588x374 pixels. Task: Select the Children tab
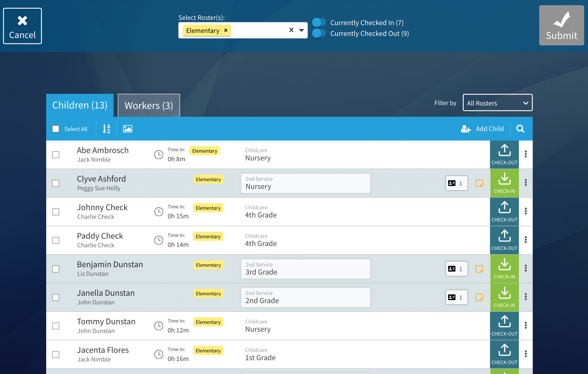[80, 105]
